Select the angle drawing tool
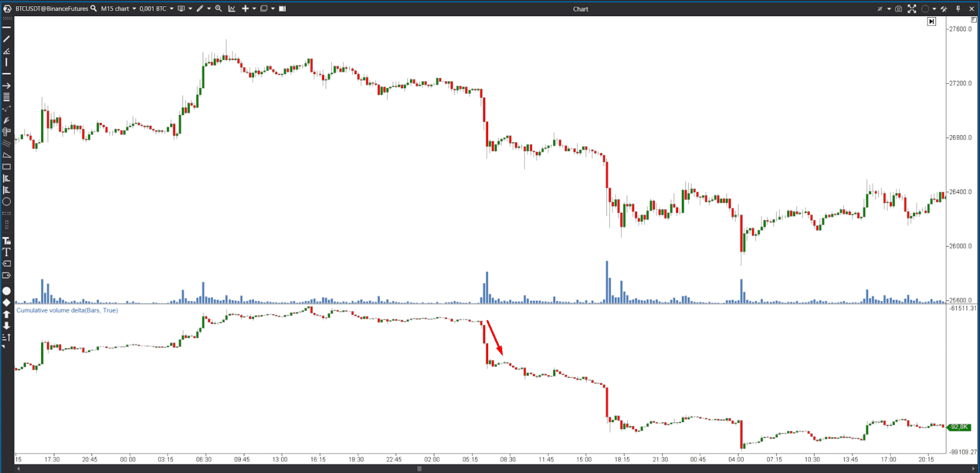The height and width of the screenshot is (473, 980). click(7, 51)
